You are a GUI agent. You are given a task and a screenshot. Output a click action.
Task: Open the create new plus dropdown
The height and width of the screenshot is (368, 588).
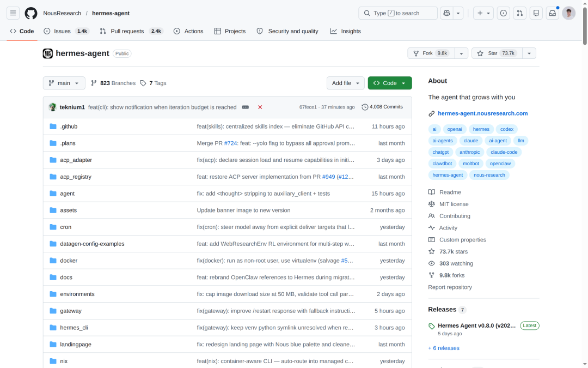pos(483,13)
